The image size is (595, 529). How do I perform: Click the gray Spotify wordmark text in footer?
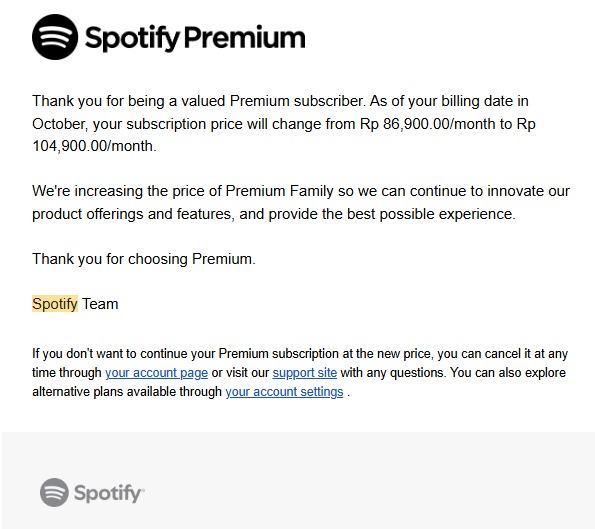tap(109, 493)
